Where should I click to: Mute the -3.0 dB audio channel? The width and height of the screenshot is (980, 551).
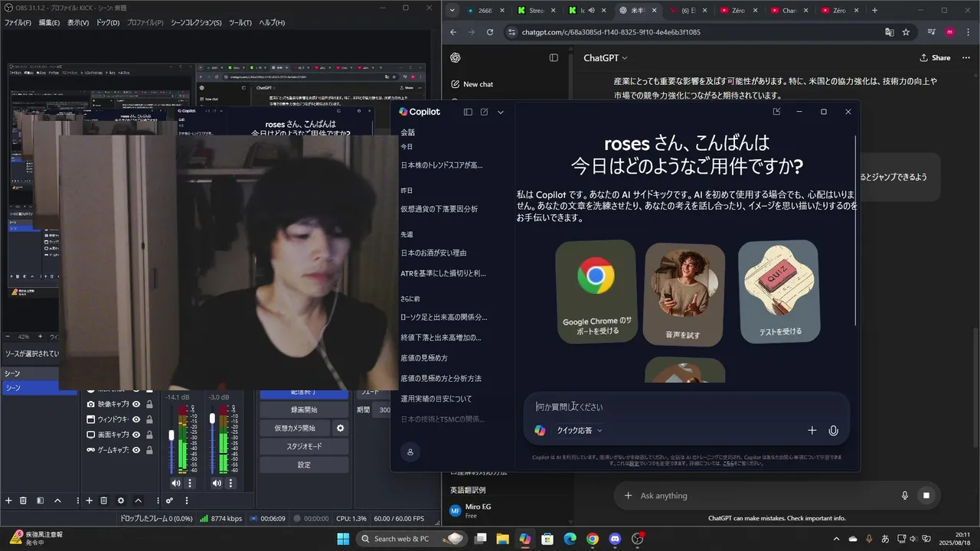(217, 484)
